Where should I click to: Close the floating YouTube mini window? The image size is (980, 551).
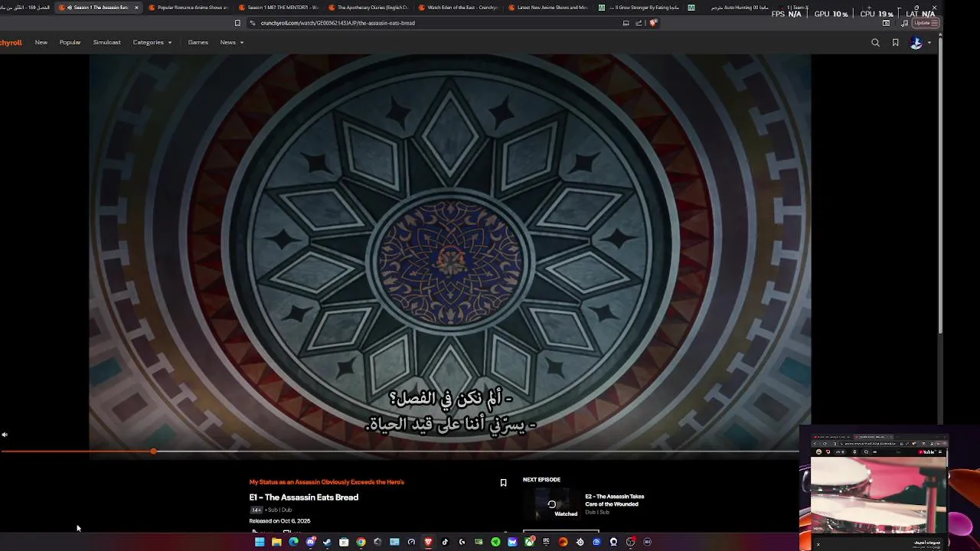[818, 544]
